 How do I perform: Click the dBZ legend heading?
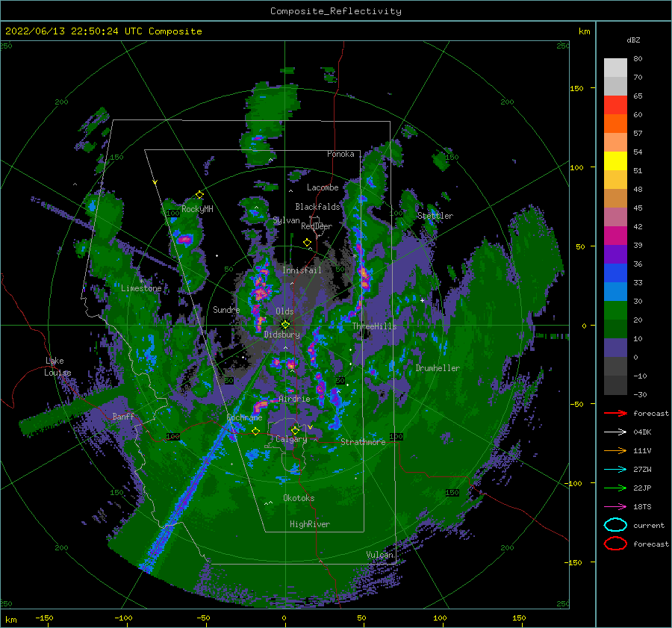pos(633,40)
